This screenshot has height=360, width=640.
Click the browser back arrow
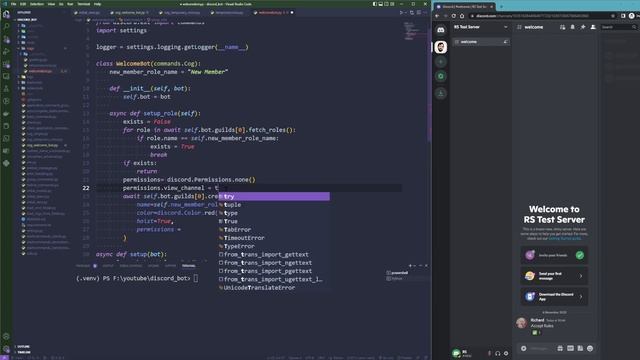click(x=437, y=16)
